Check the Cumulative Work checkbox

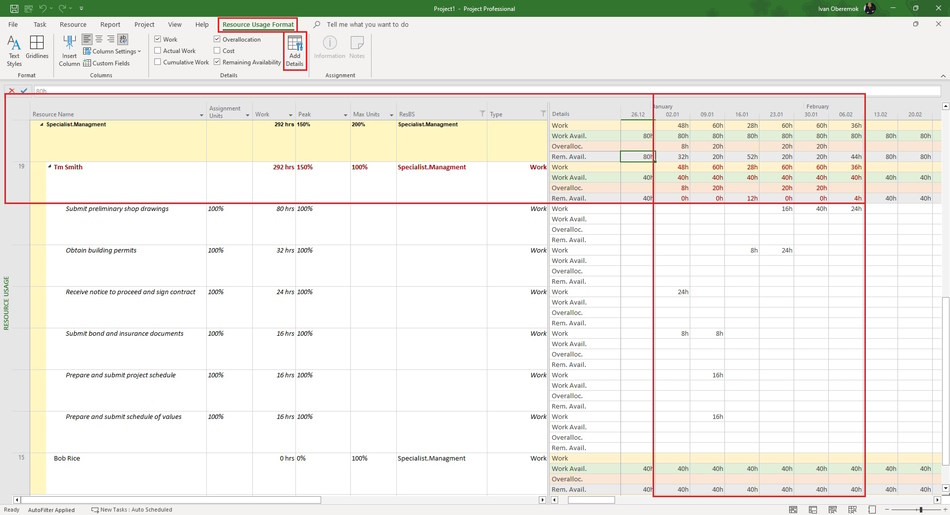[158, 62]
